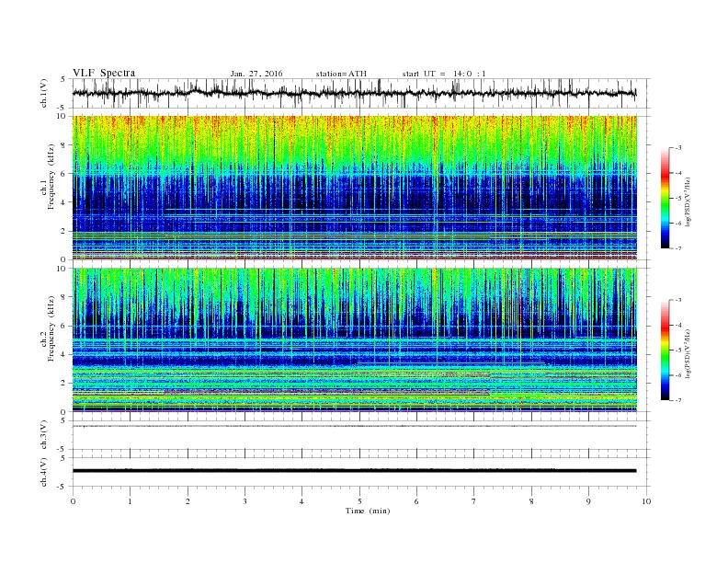Click time axis tick label "4"
This screenshot has width=728, height=563.
(x=302, y=501)
